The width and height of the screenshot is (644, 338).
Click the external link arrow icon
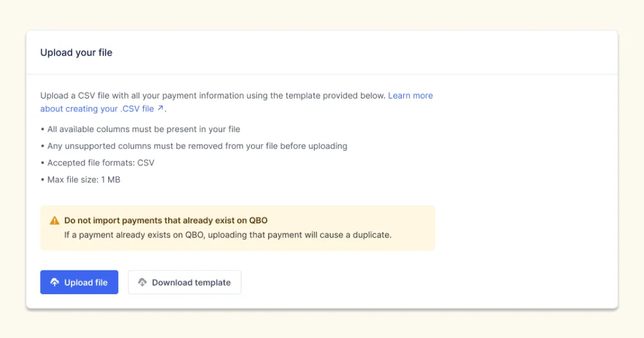(x=160, y=108)
